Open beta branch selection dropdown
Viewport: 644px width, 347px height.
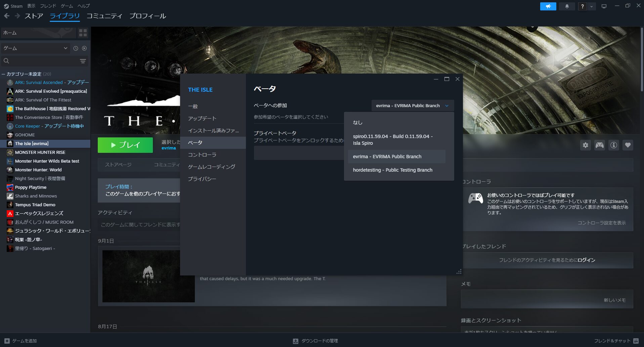tap(413, 105)
